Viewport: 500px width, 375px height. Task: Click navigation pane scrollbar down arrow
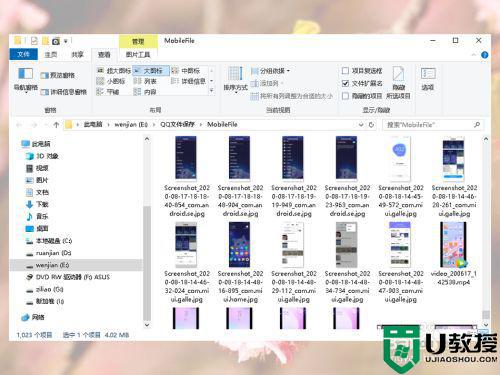point(147,324)
